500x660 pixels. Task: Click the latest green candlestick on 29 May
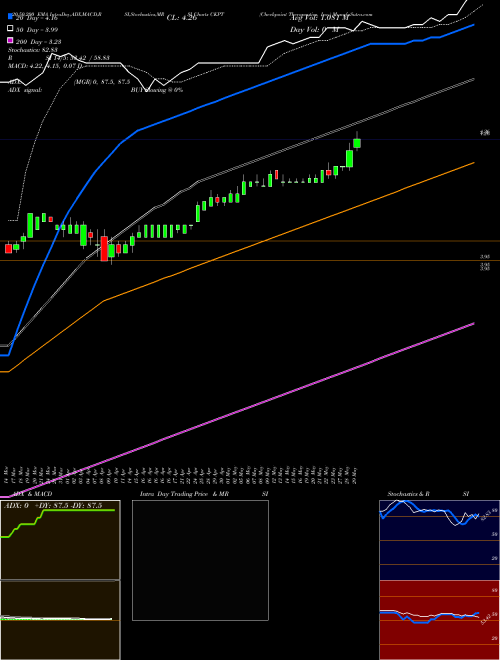(357, 142)
